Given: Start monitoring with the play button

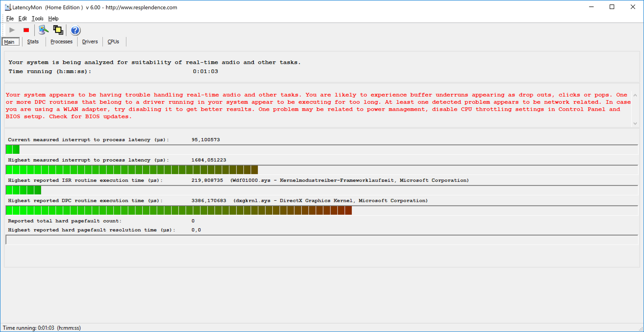Looking at the screenshot, I should click(x=12, y=30).
